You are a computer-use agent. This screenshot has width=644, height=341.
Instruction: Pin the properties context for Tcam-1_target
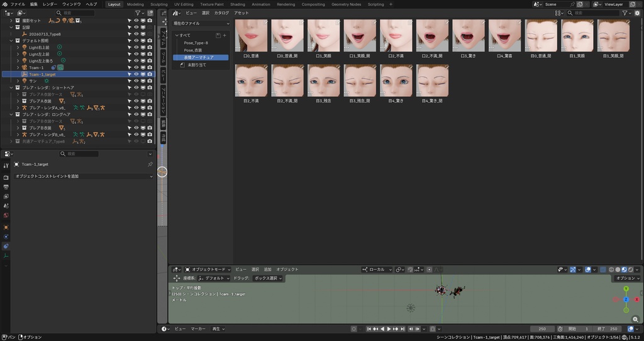[x=150, y=164]
